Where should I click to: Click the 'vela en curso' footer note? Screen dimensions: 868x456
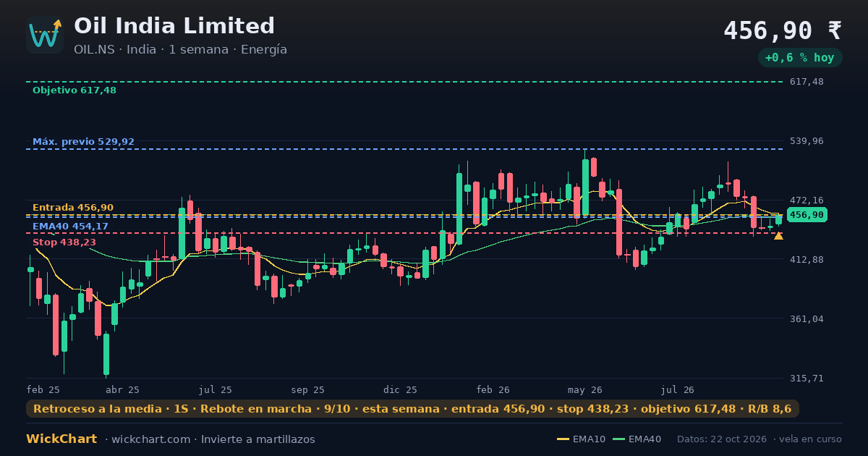pos(811,439)
